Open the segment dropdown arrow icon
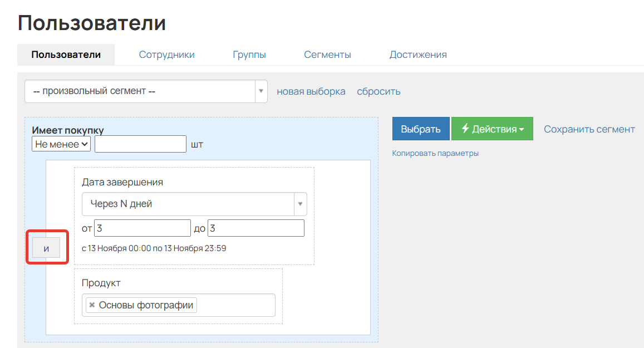 (260, 91)
